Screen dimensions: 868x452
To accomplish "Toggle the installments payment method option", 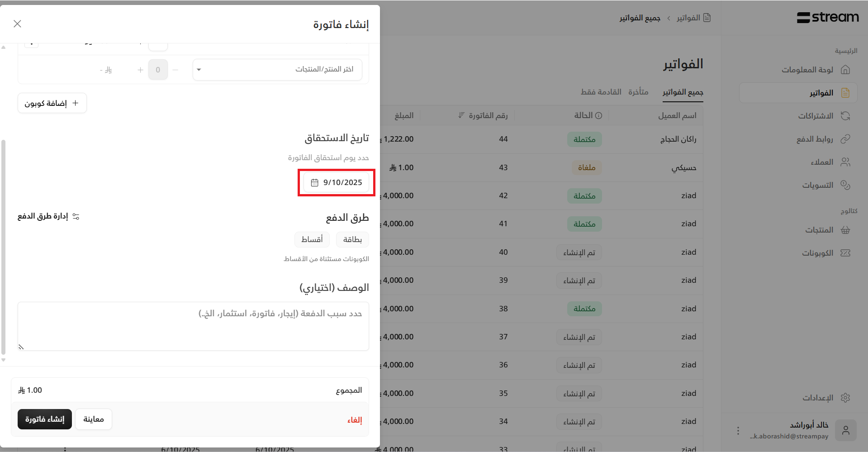I will point(312,239).
